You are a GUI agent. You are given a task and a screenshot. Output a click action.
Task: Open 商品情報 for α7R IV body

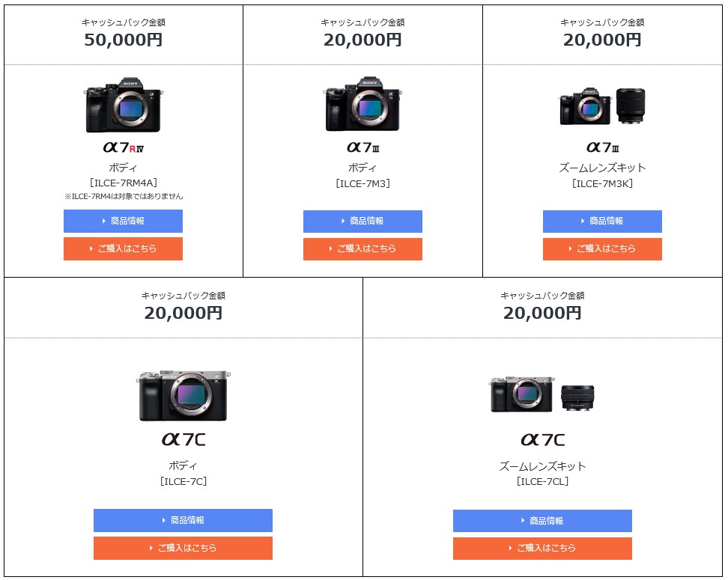123,221
